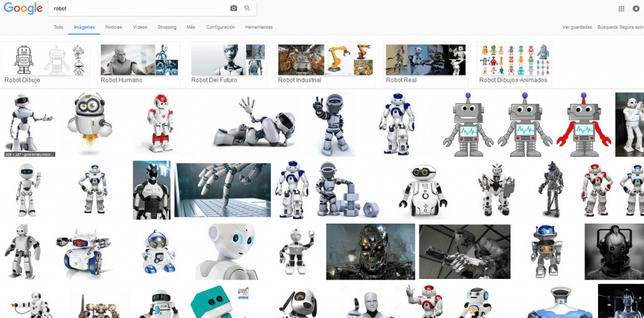Open the Google apps grid
This screenshot has width=644, height=318.
coord(621,9)
